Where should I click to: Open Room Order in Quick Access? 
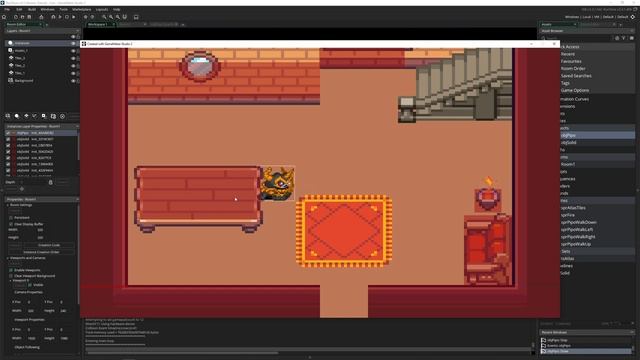[573, 69]
